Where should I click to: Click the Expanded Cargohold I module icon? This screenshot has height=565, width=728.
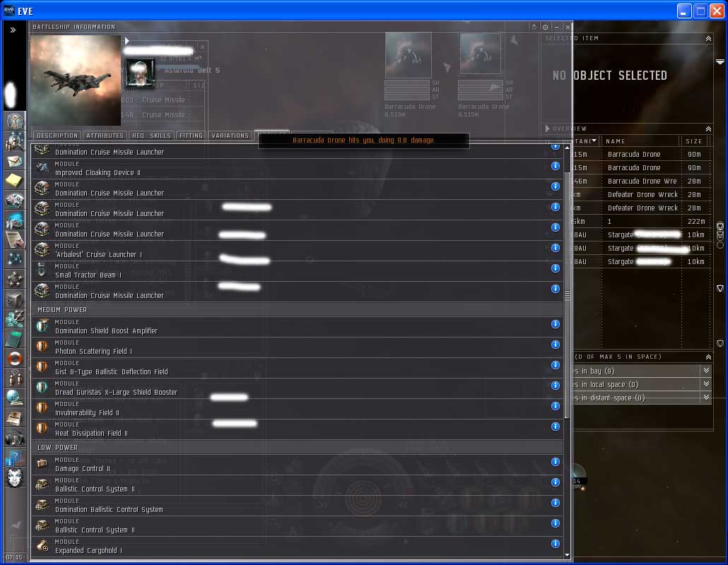42,545
